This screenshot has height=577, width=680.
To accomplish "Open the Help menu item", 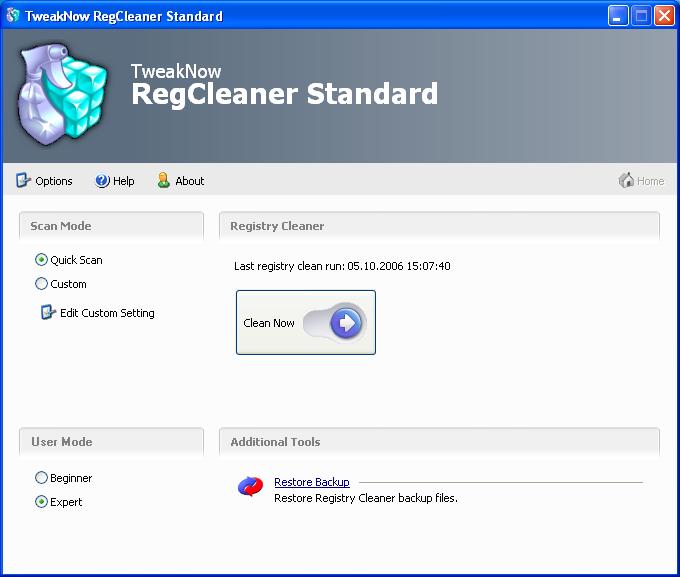I will 124,181.
